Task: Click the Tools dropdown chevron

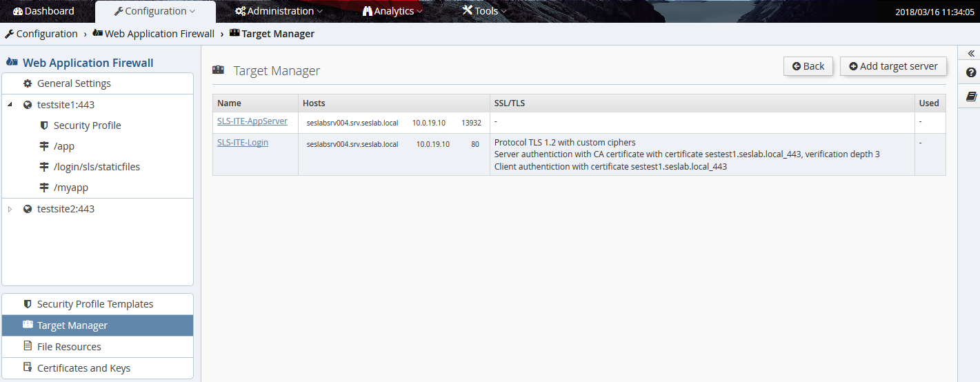Action: point(503,12)
